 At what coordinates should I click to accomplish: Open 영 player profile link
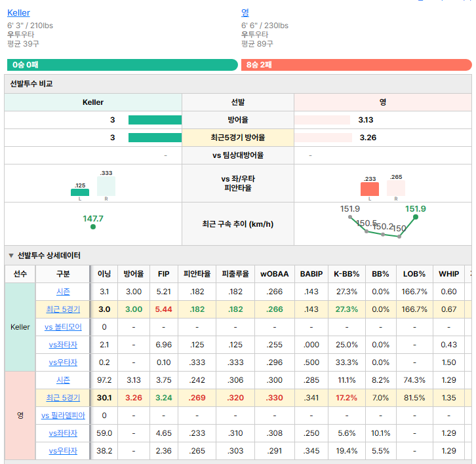coord(245,12)
